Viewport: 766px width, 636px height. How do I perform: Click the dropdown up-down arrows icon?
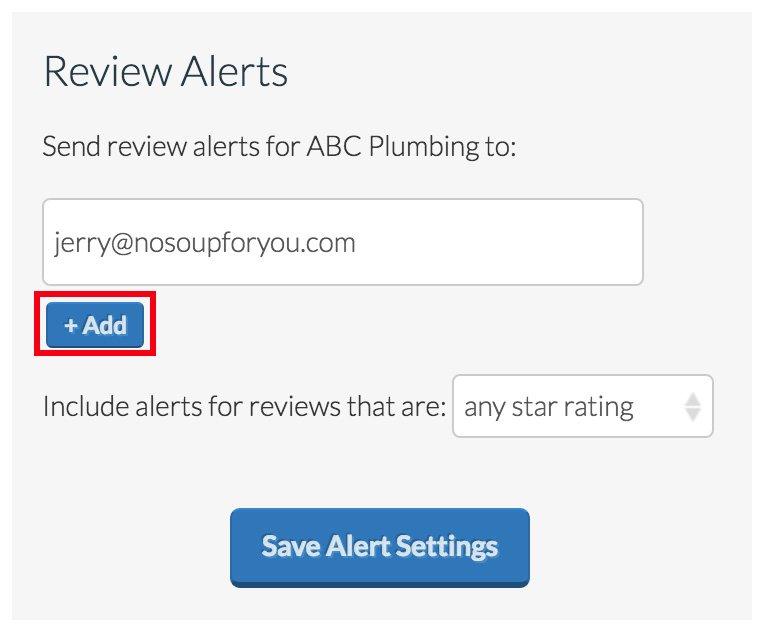point(692,406)
